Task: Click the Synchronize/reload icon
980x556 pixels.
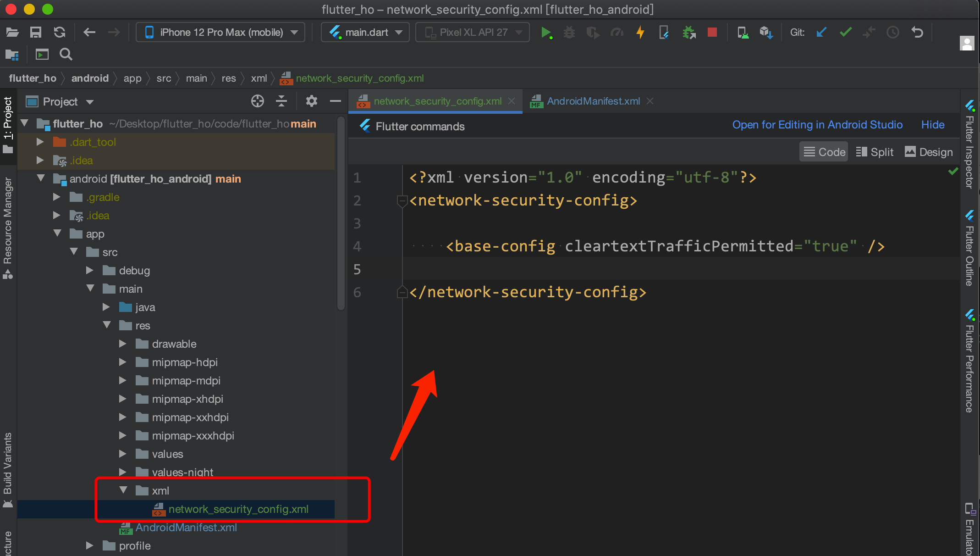Action: coord(60,32)
